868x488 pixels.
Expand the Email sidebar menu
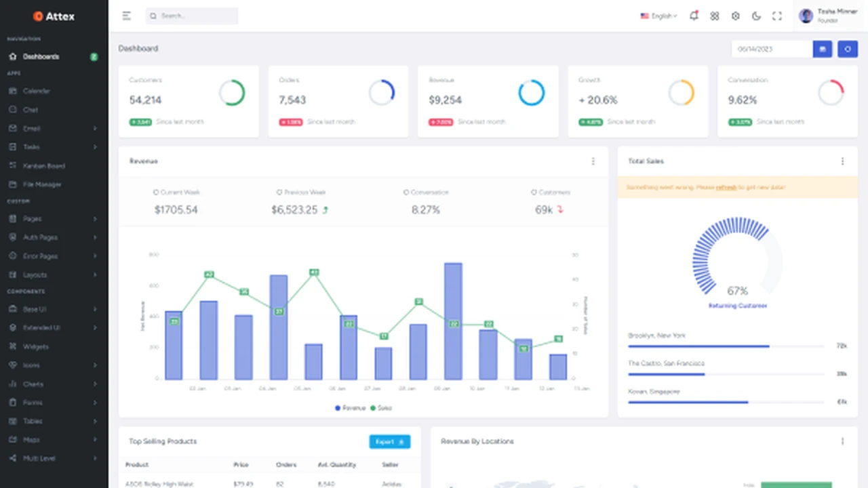coord(54,128)
